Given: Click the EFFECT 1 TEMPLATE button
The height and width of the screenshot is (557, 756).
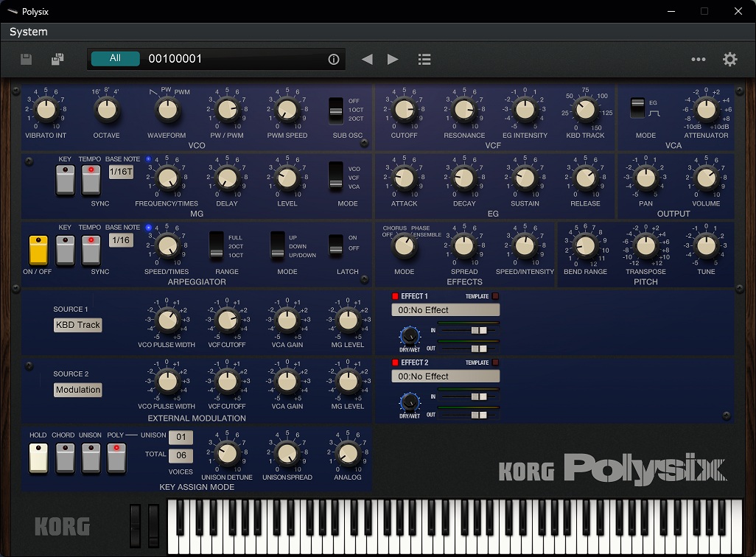Looking at the screenshot, I should 495,296.
